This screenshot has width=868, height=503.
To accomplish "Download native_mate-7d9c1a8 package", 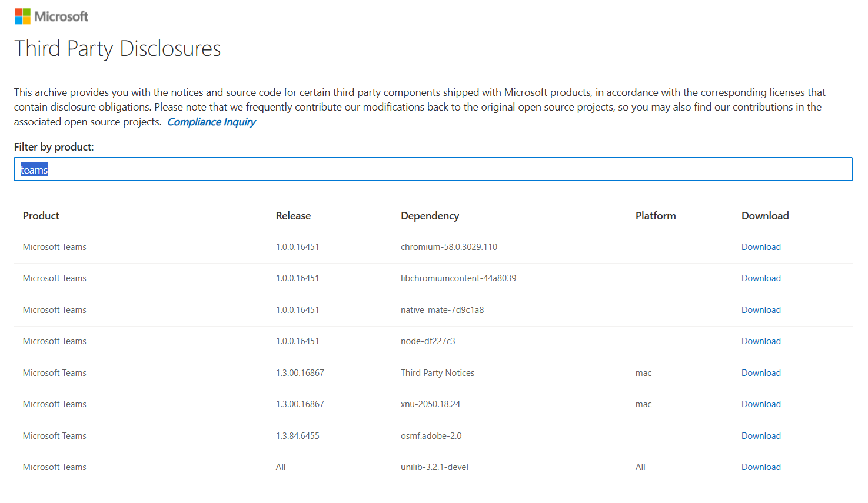I will tap(761, 310).
